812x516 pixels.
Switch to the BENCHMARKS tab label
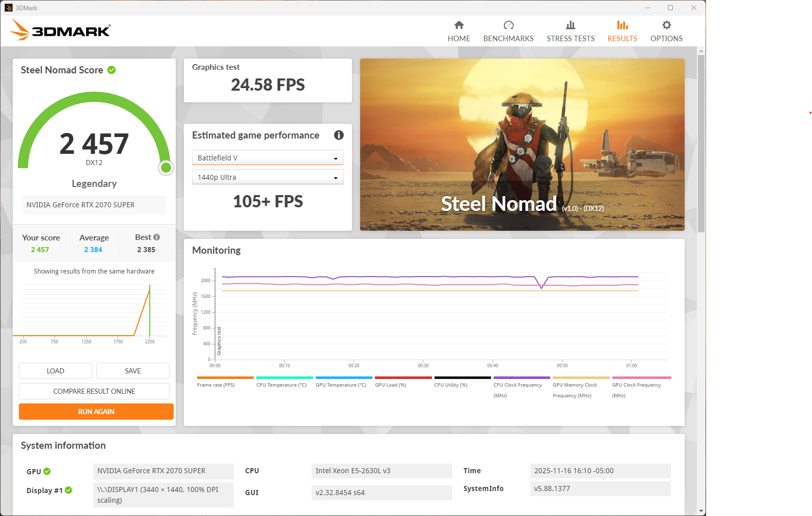(x=508, y=39)
